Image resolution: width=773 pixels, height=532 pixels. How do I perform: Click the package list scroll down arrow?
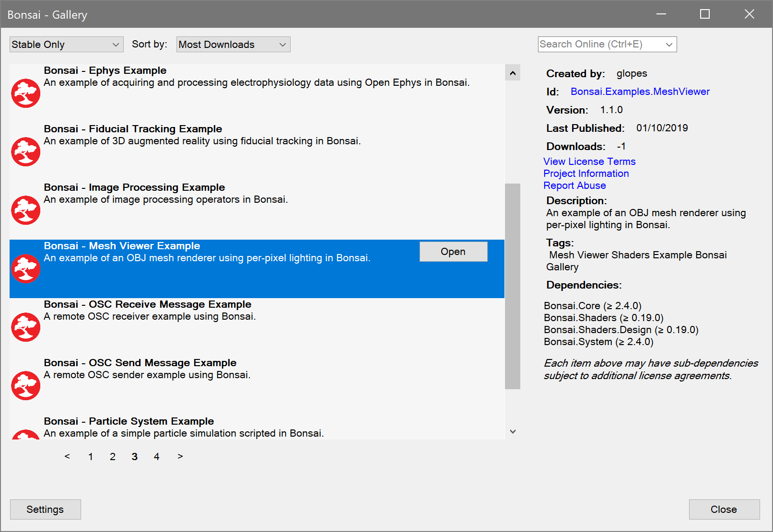coord(513,431)
